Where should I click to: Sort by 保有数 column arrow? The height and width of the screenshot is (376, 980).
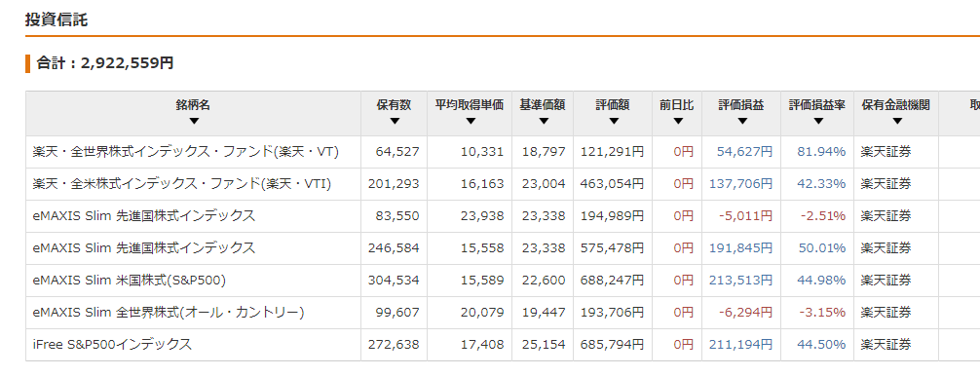tap(395, 121)
